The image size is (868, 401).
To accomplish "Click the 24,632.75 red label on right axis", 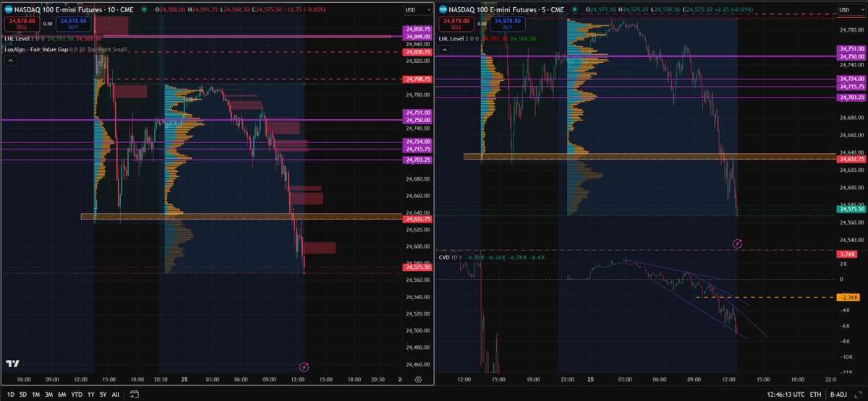I will pyautogui.click(x=852, y=159).
